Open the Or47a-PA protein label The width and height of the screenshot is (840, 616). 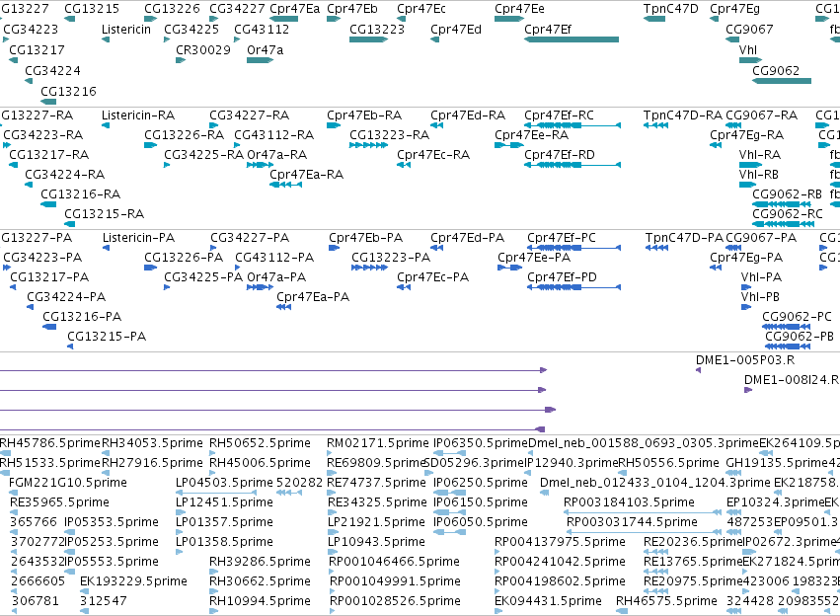coord(276,277)
